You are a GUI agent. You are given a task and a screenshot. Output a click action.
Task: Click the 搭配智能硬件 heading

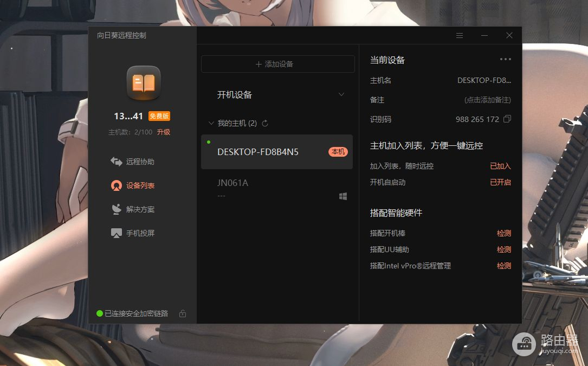(396, 213)
